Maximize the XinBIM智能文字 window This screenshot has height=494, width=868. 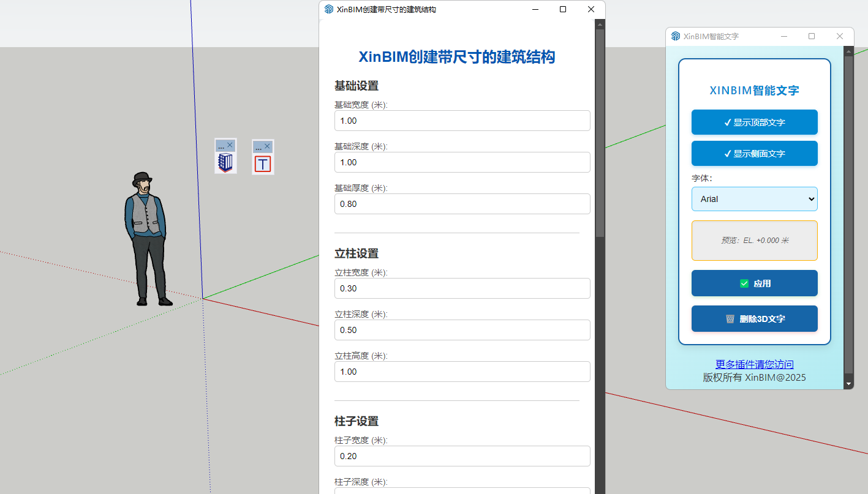812,36
